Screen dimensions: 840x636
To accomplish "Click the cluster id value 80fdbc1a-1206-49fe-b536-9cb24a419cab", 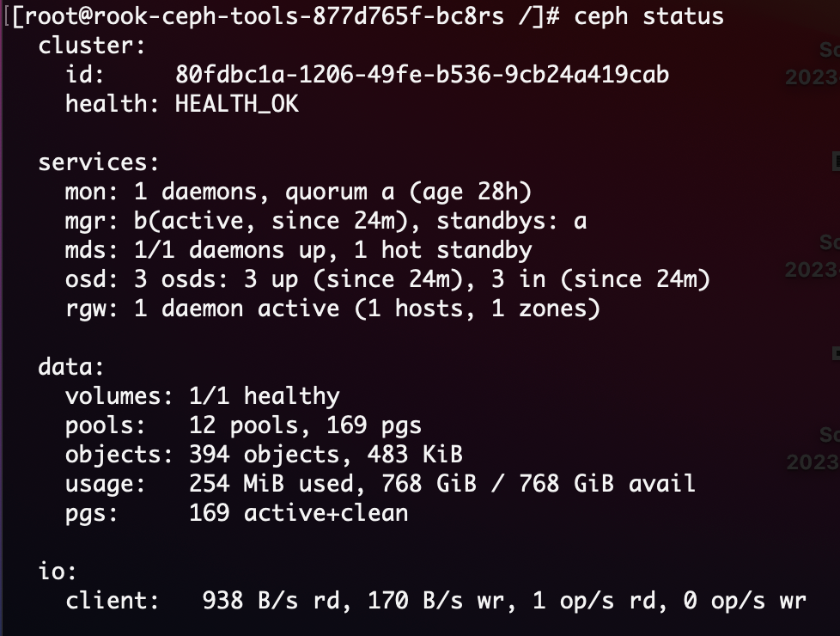I will [x=422, y=75].
